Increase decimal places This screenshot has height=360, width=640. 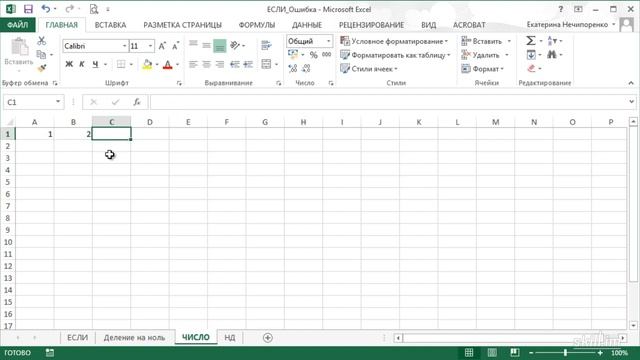point(293,69)
